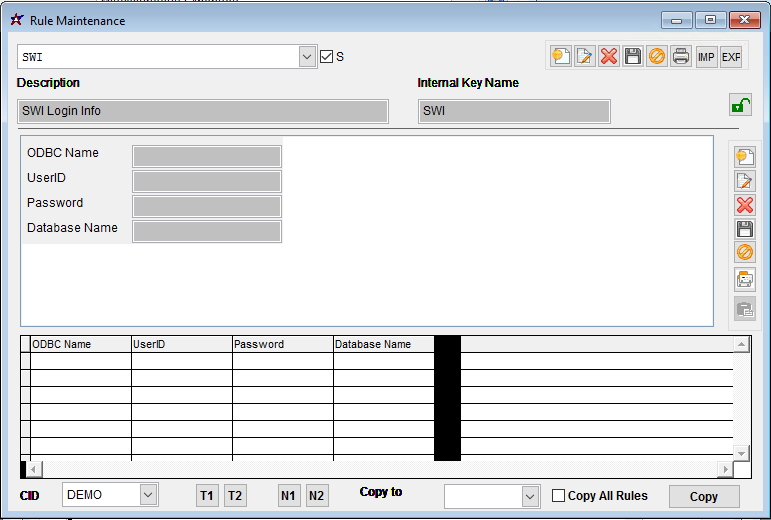Click the green unlock padlock icon
This screenshot has height=520, width=771.
[x=740, y=105]
